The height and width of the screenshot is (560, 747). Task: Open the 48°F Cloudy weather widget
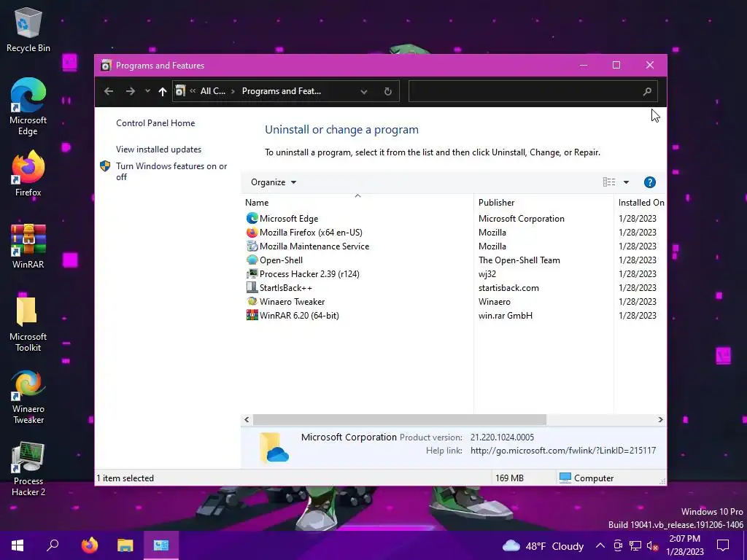[543, 545]
